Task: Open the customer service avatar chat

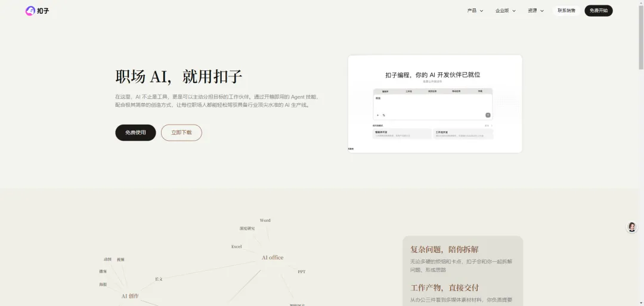Action: click(x=631, y=227)
